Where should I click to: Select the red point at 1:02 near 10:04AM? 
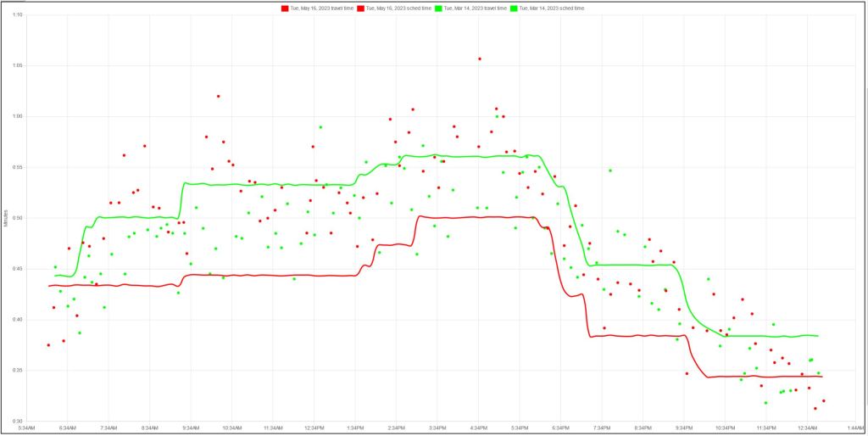(218, 96)
